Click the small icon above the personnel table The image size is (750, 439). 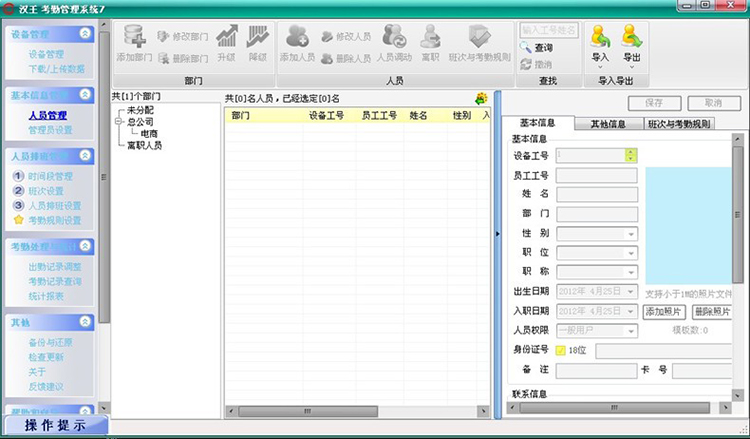pyautogui.click(x=481, y=99)
